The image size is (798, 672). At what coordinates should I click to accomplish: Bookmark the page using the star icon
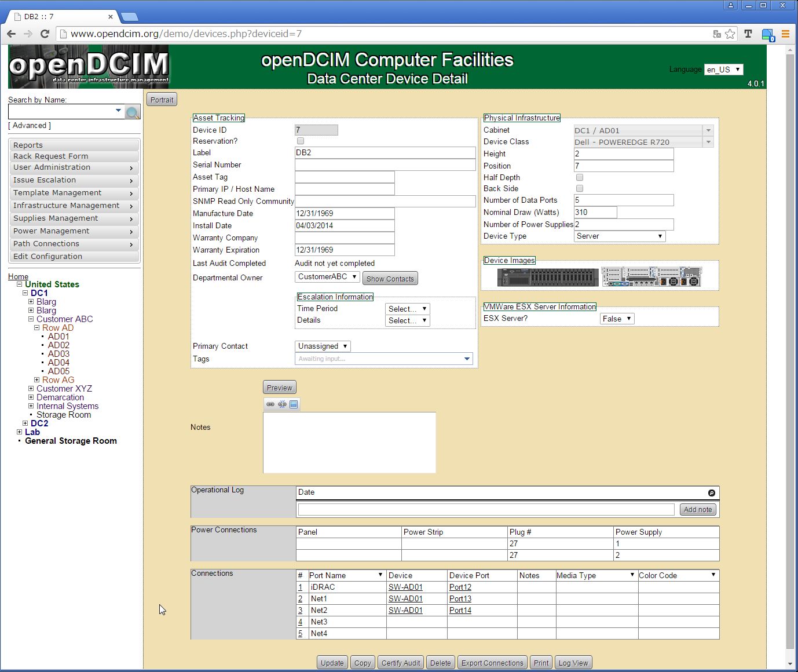pyautogui.click(x=730, y=34)
